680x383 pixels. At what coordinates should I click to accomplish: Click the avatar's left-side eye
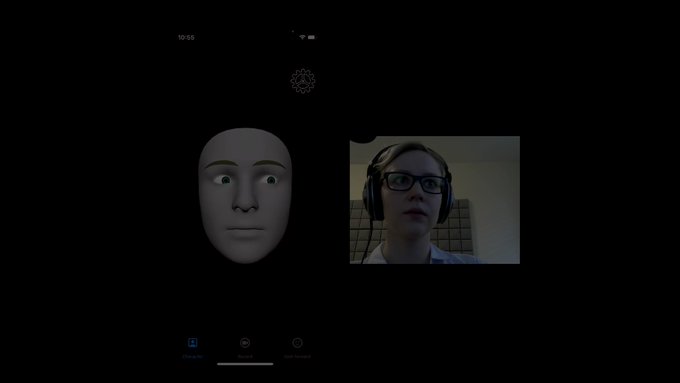coord(224,180)
